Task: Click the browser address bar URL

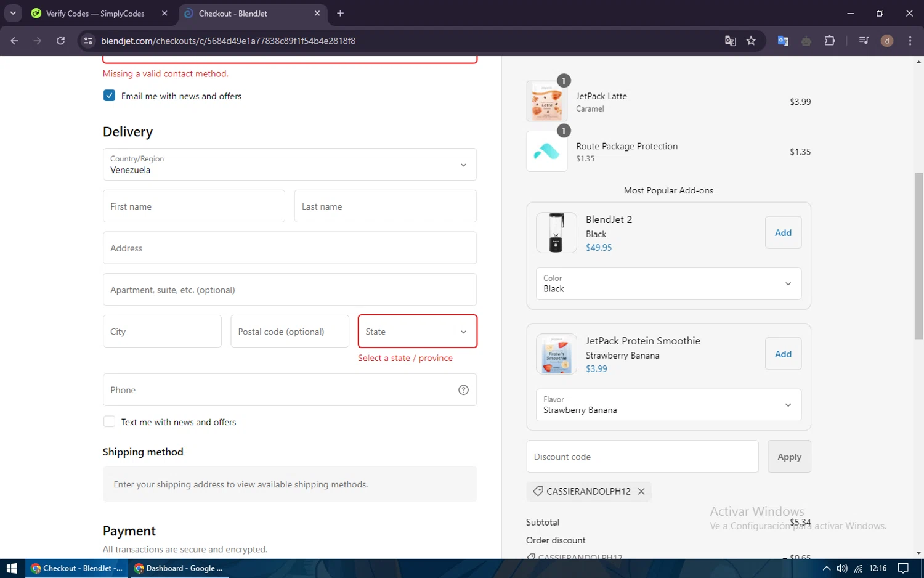Action: (x=228, y=41)
